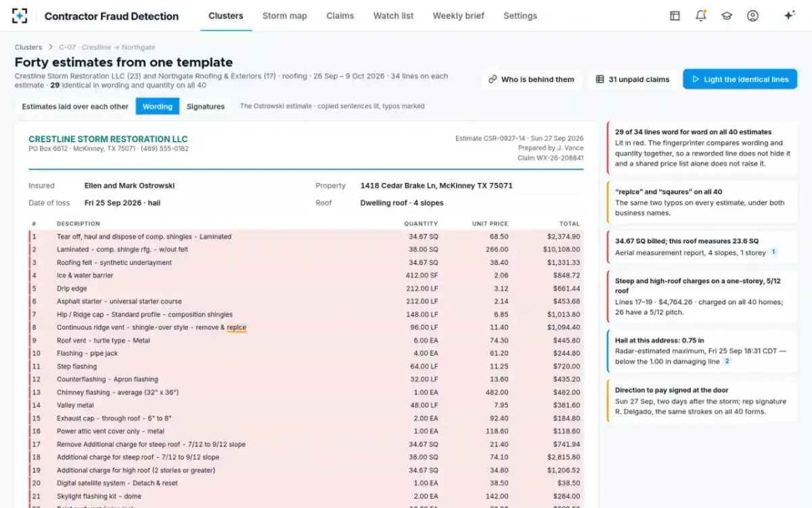
Task: Open the "repice" and "sqaures" finding card
Action: point(702,203)
